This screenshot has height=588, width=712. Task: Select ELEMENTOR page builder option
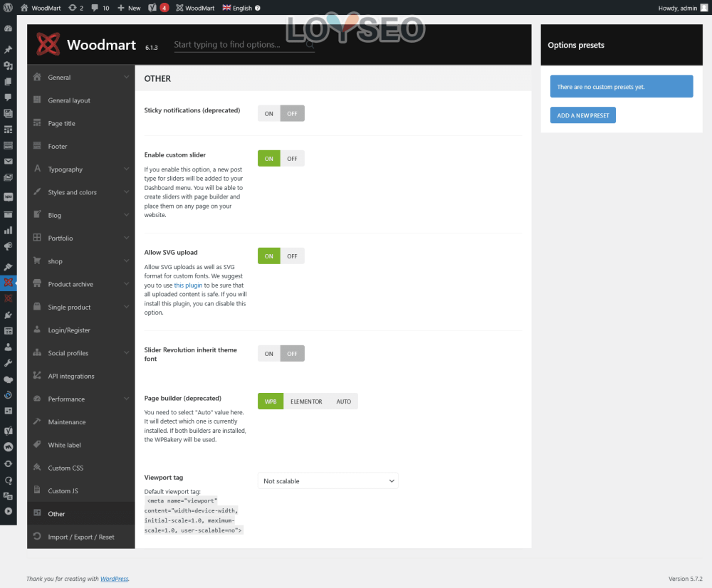point(306,401)
